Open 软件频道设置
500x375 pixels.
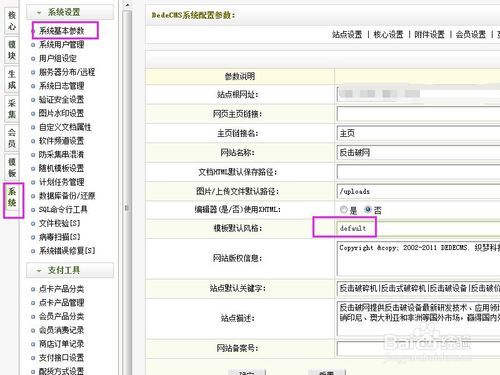(x=61, y=141)
